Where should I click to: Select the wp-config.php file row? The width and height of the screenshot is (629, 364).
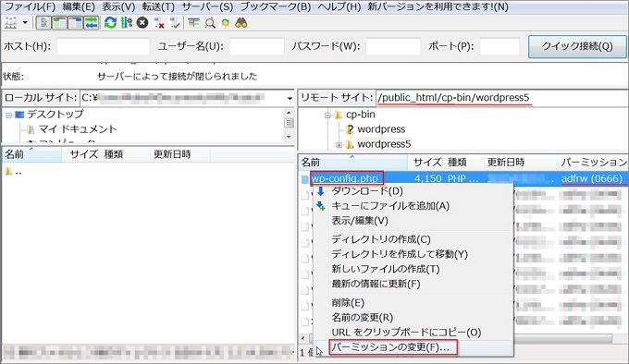(x=463, y=178)
